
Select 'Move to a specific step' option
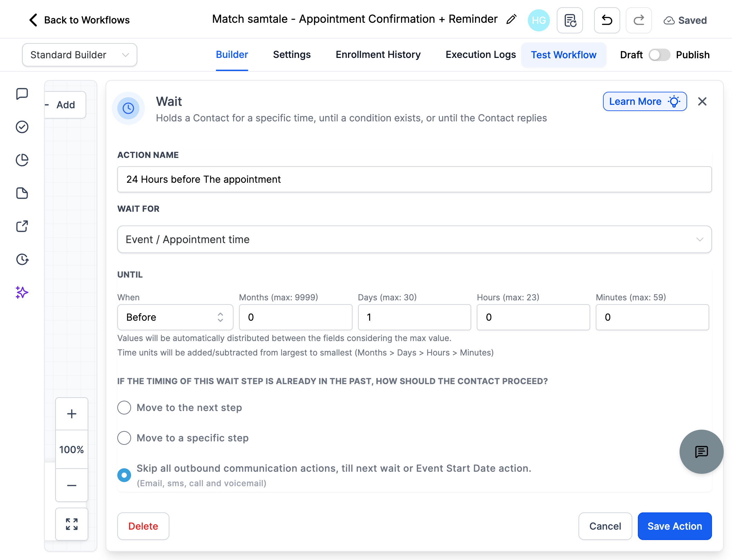coord(124,438)
